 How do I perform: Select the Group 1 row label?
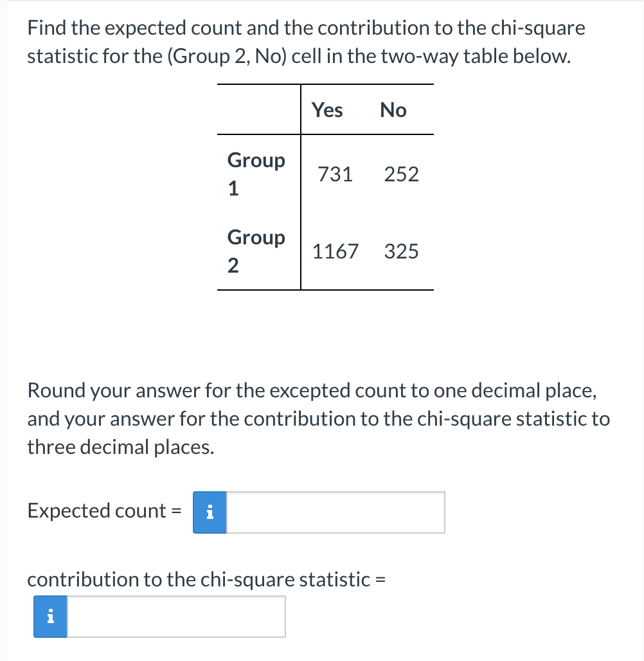(256, 173)
